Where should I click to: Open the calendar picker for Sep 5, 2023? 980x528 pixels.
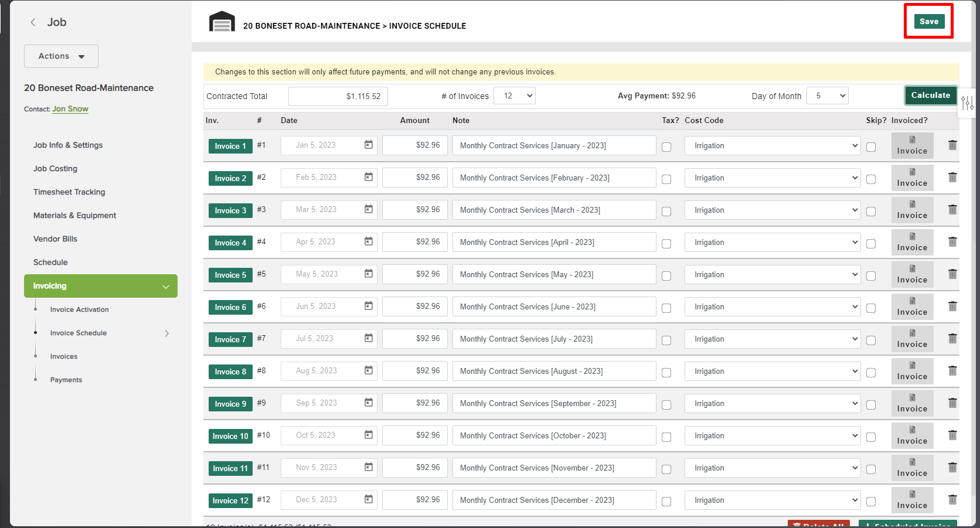(x=369, y=403)
